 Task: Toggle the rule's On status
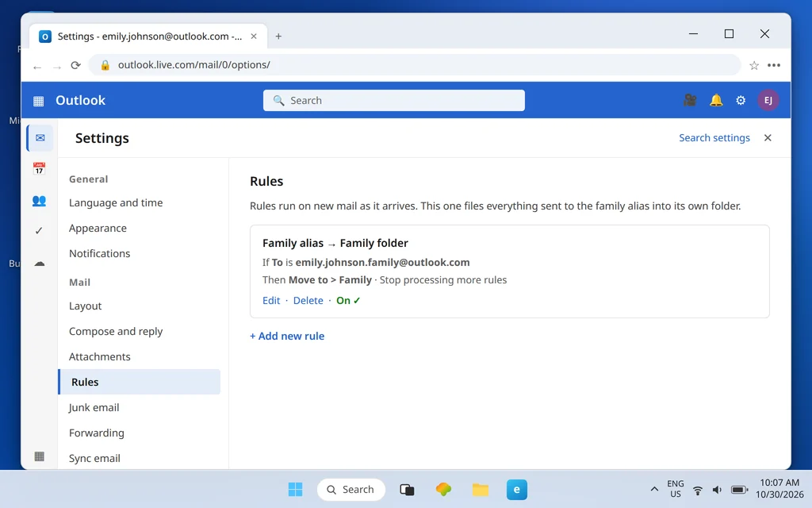348,301
